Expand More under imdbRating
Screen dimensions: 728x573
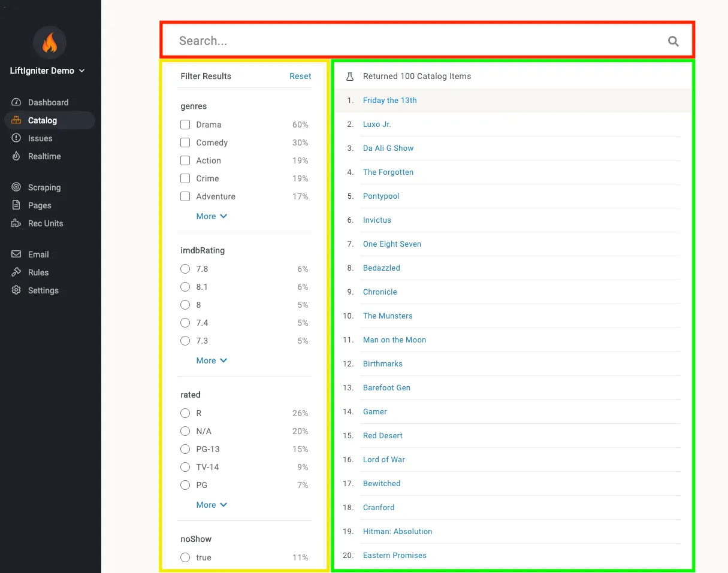point(212,360)
